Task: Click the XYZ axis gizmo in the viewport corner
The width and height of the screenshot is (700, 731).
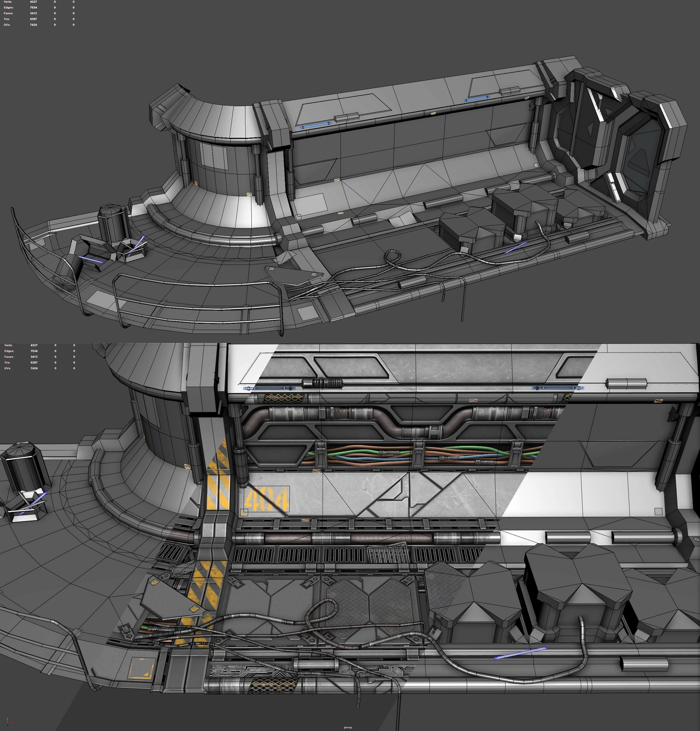Action: (x=9, y=721)
